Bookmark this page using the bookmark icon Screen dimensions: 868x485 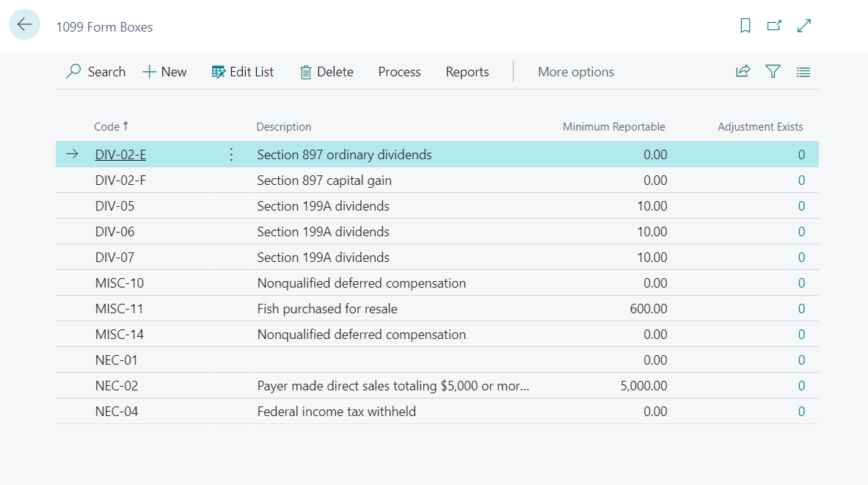pos(745,26)
